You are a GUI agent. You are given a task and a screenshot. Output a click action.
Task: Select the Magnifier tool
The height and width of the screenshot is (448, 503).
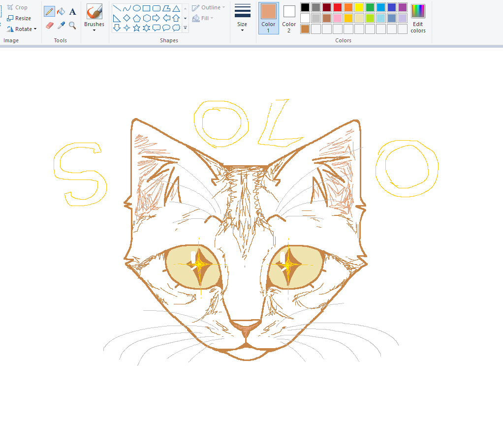tap(72, 25)
